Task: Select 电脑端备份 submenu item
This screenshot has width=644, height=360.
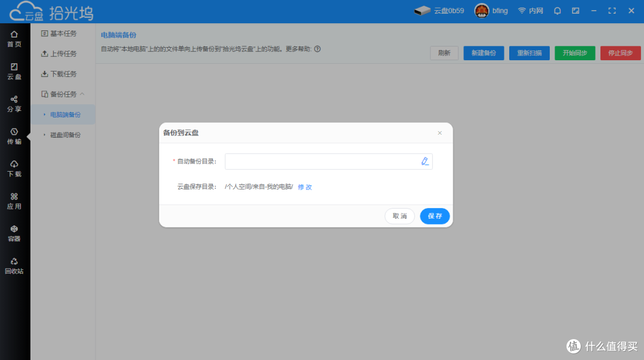Action: (63, 114)
